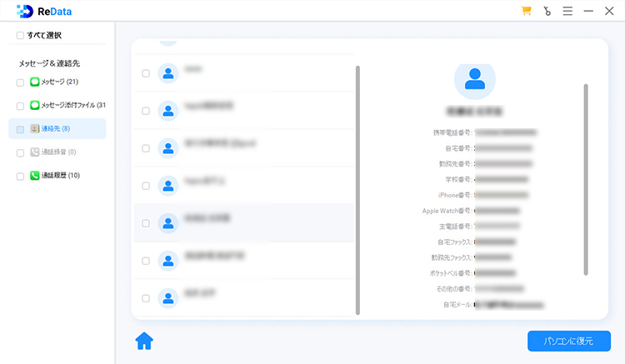Go back using the home icon
The height and width of the screenshot is (364, 625).
pyautogui.click(x=144, y=341)
